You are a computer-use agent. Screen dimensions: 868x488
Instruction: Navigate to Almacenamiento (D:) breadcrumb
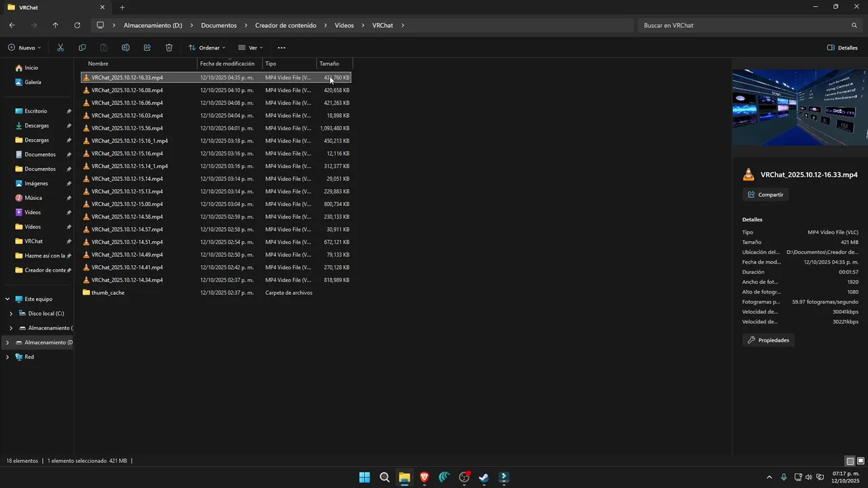153,25
